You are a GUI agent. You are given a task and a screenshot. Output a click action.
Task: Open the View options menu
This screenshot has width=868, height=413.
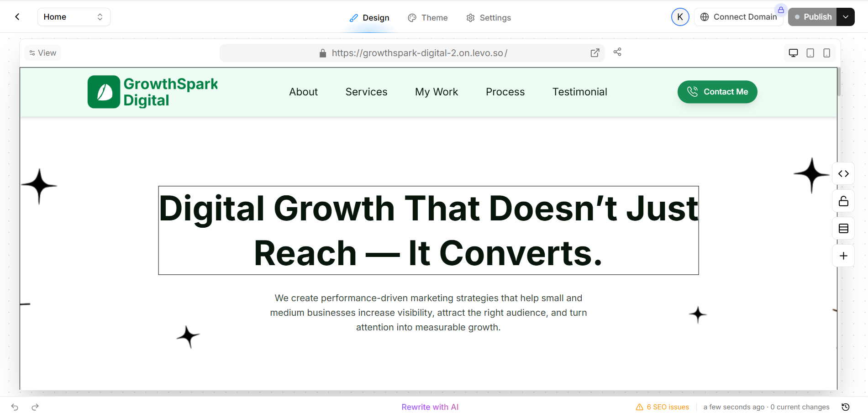43,53
